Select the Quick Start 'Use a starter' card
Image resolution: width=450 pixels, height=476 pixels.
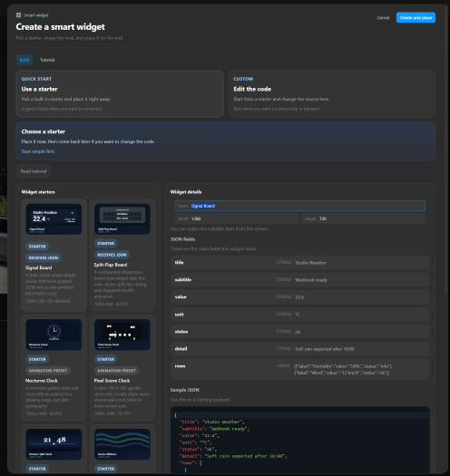pos(120,93)
